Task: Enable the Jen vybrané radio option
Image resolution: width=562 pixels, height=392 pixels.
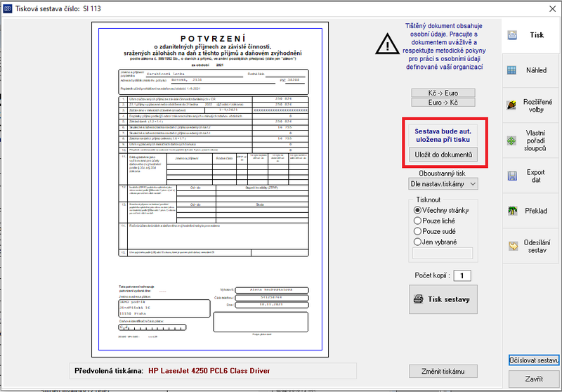Action: [x=417, y=242]
